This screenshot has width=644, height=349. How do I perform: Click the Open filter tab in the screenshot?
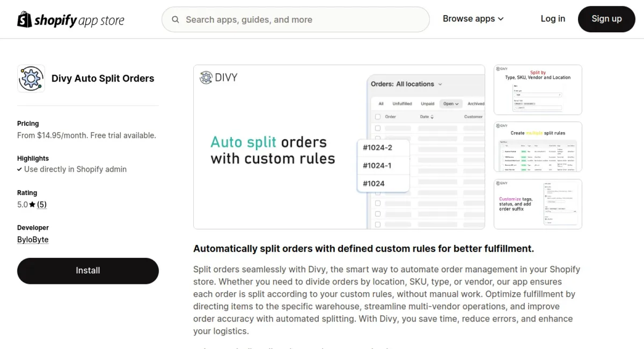point(450,104)
